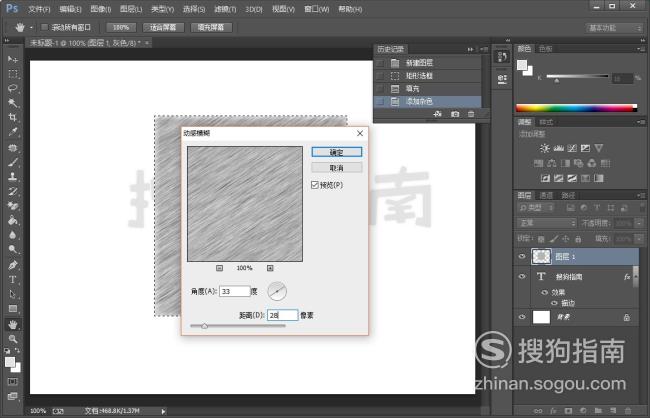Screen dimensions: 650x418
Task: Open the 图像(I) menu
Action: [x=100, y=9]
